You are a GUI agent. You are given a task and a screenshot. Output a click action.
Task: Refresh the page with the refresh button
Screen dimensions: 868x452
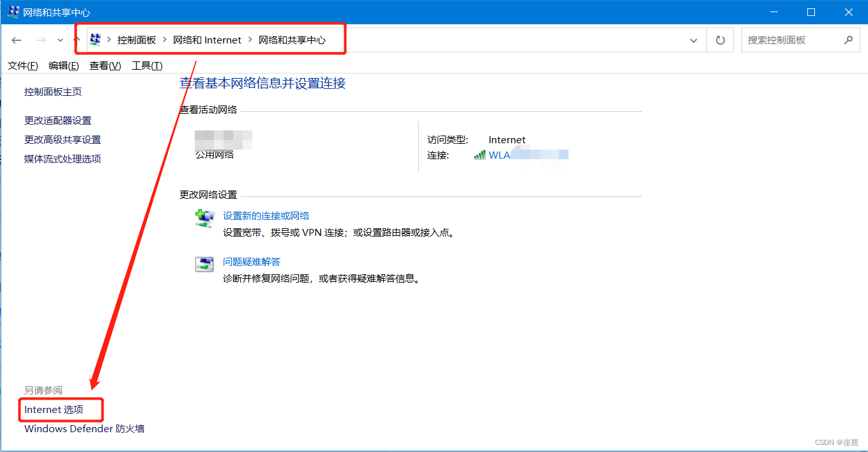click(720, 40)
